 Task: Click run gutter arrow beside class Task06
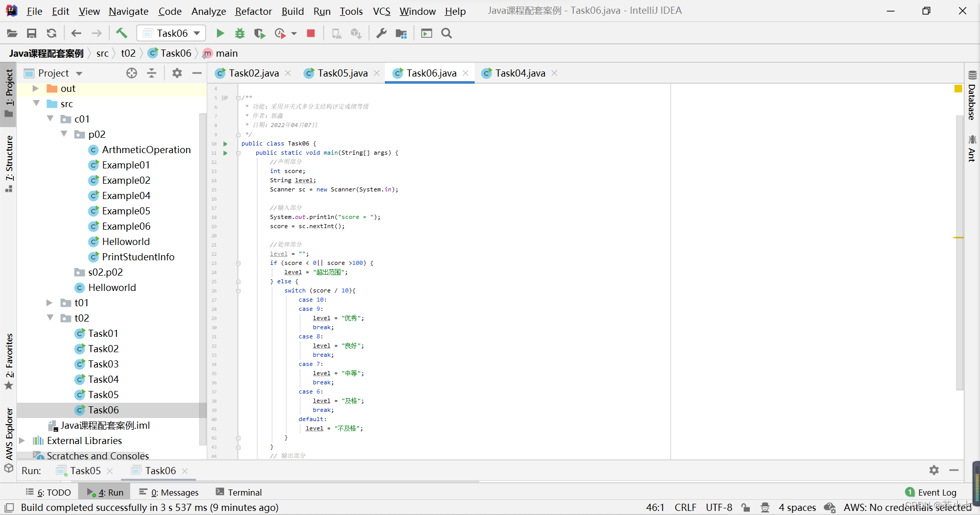tap(225, 144)
